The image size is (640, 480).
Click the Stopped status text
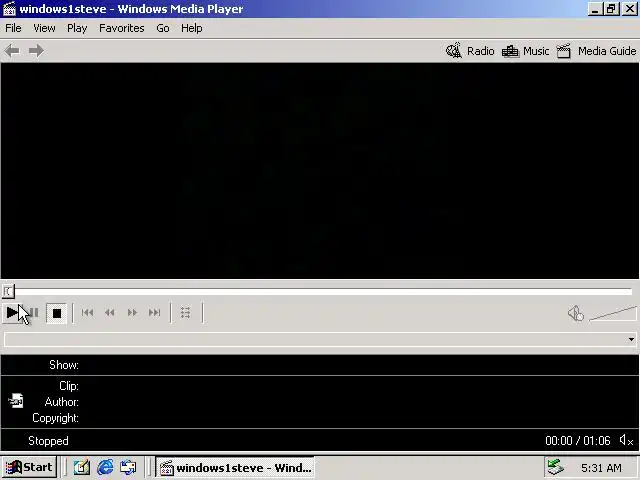pyautogui.click(x=48, y=441)
